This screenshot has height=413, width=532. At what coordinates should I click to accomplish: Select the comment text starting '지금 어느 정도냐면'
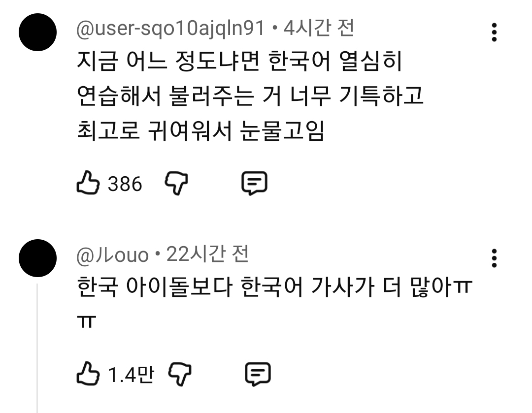click(x=240, y=63)
